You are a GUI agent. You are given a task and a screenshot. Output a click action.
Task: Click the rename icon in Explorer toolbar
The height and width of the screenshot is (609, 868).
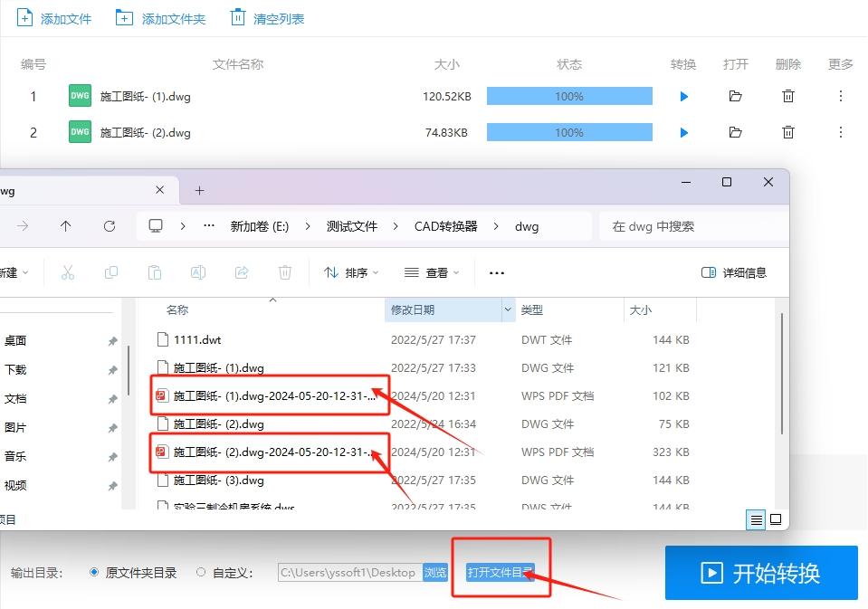coord(198,271)
